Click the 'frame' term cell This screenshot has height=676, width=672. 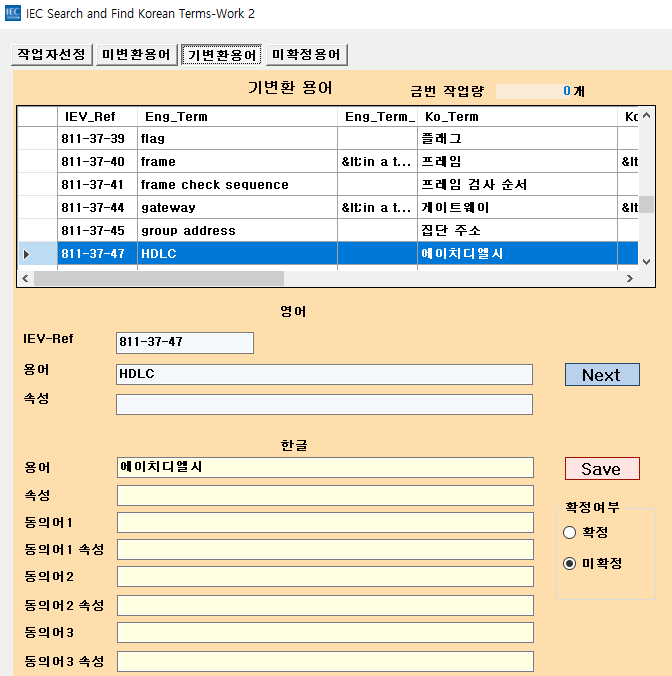[x=237, y=162]
